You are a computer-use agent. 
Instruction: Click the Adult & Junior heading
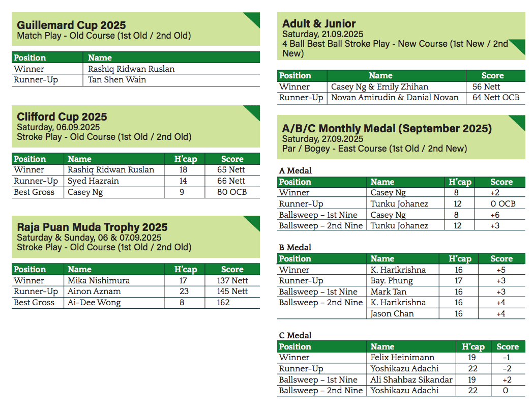click(x=319, y=23)
